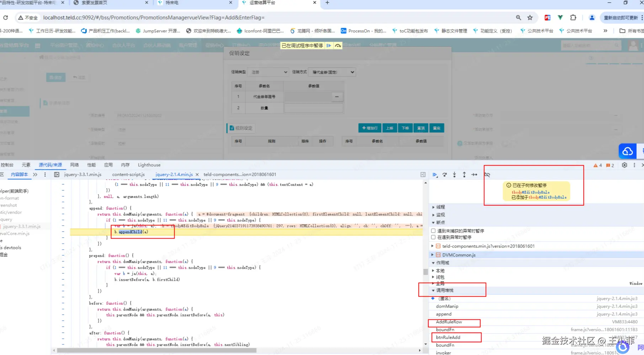
Task: Expand the DVMCommon.js breakpoint group
Action: [458, 255]
